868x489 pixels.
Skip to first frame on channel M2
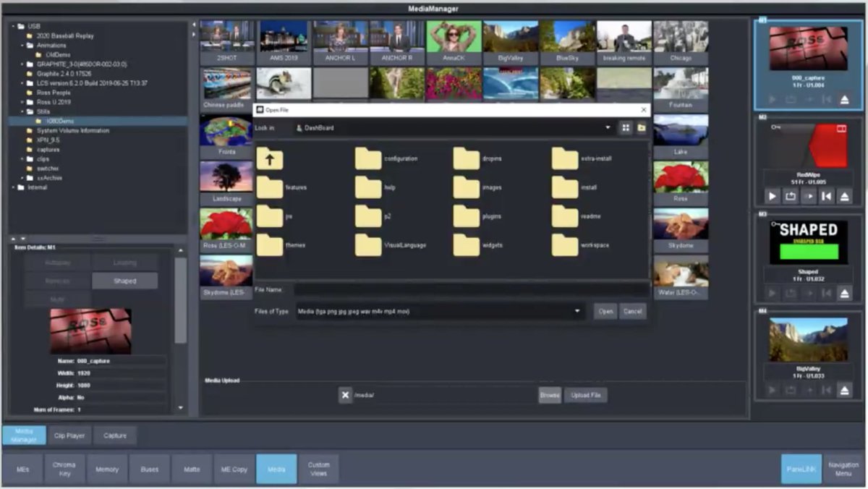point(825,196)
